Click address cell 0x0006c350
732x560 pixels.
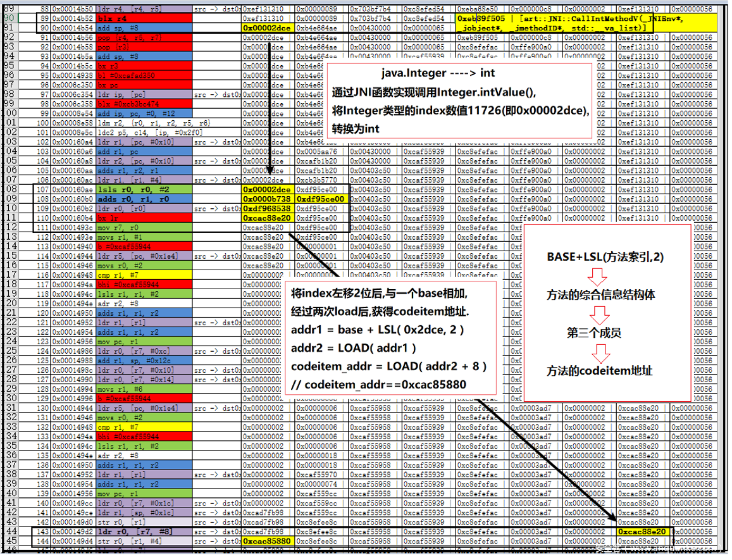point(73,85)
